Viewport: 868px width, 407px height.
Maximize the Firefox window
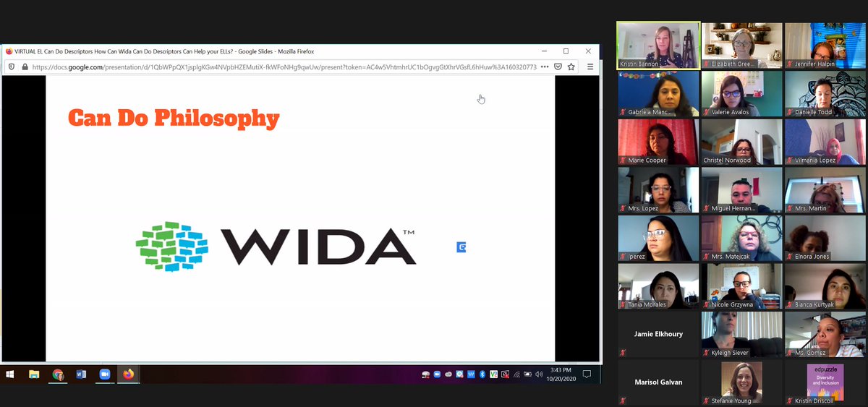coord(566,51)
